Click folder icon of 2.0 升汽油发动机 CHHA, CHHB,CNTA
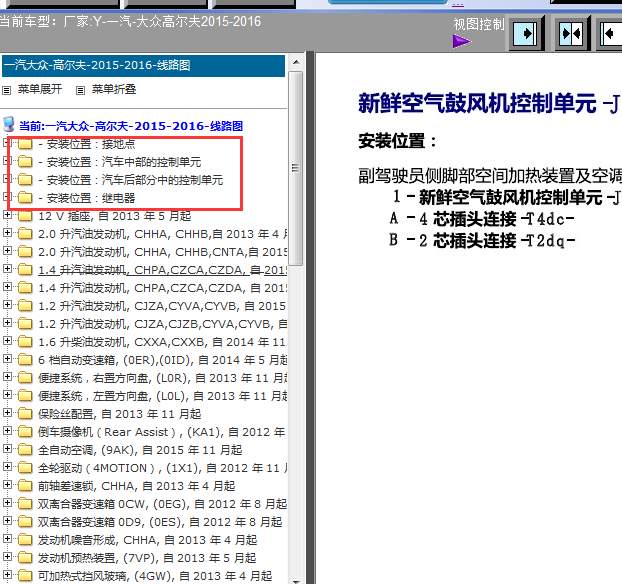 25,252
